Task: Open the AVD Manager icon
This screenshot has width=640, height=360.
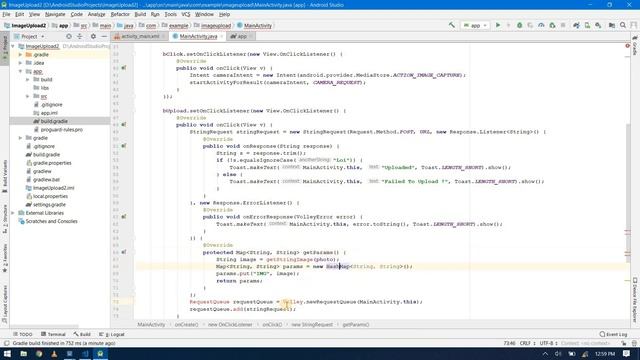Action: (x=587, y=25)
